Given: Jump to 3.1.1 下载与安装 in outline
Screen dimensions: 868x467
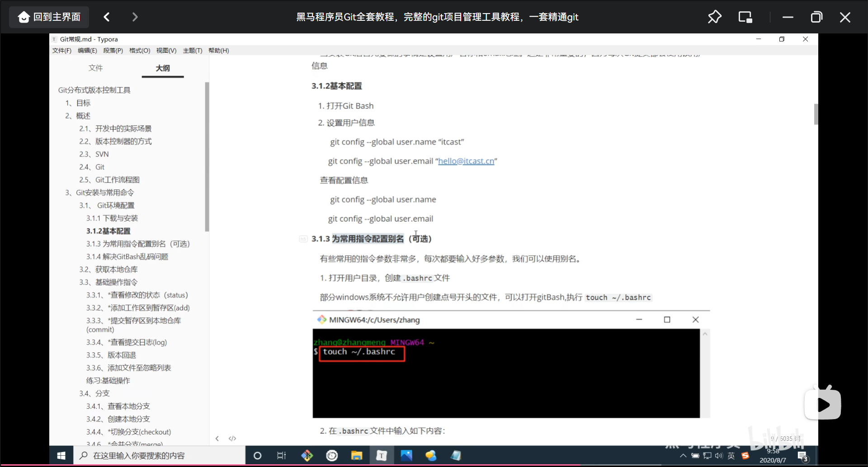Looking at the screenshot, I should coord(112,218).
